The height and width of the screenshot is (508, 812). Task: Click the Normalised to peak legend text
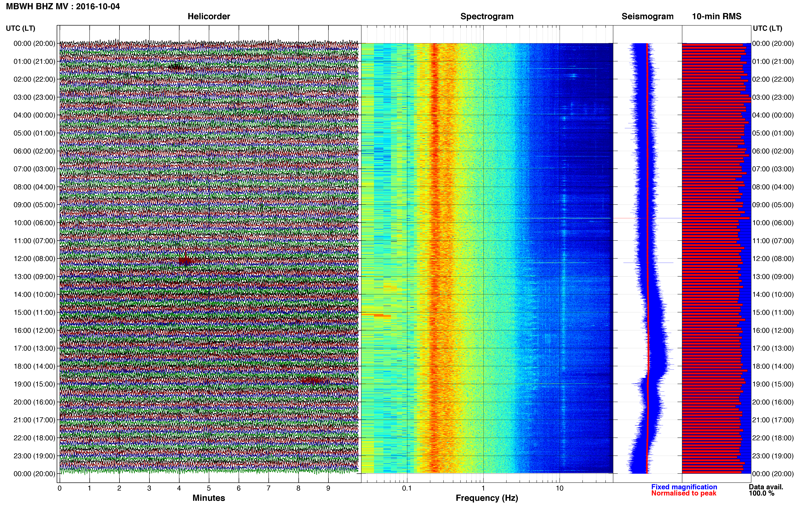[x=684, y=493]
